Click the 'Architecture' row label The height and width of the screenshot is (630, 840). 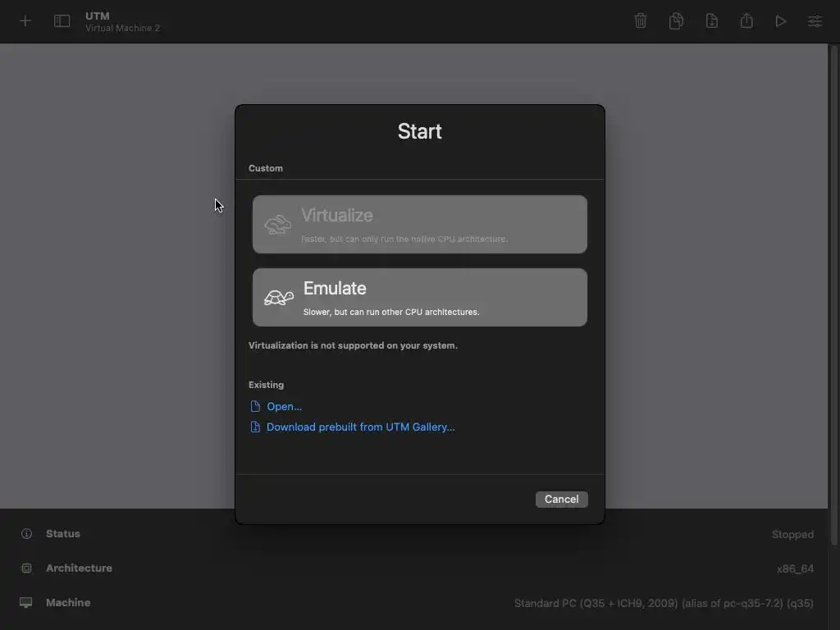click(79, 568)
